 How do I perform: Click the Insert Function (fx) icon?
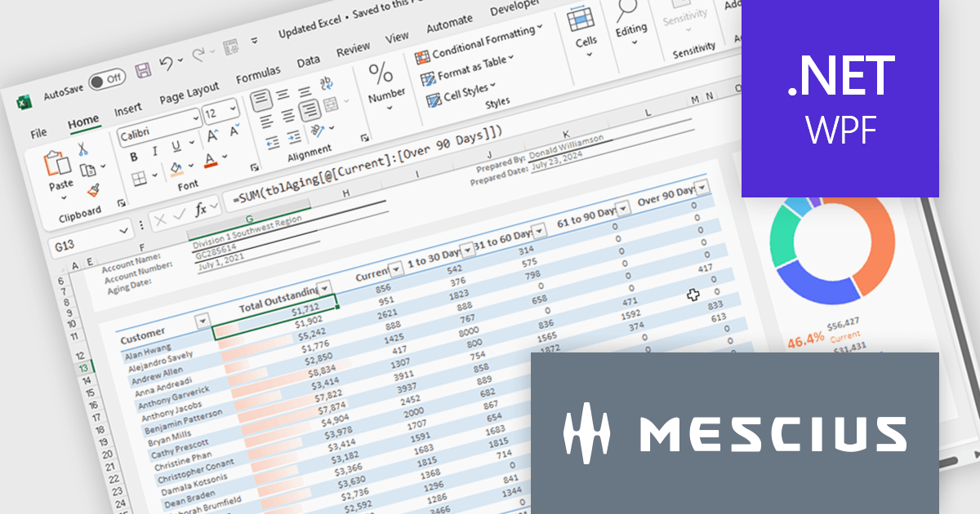tap(201, 211)
